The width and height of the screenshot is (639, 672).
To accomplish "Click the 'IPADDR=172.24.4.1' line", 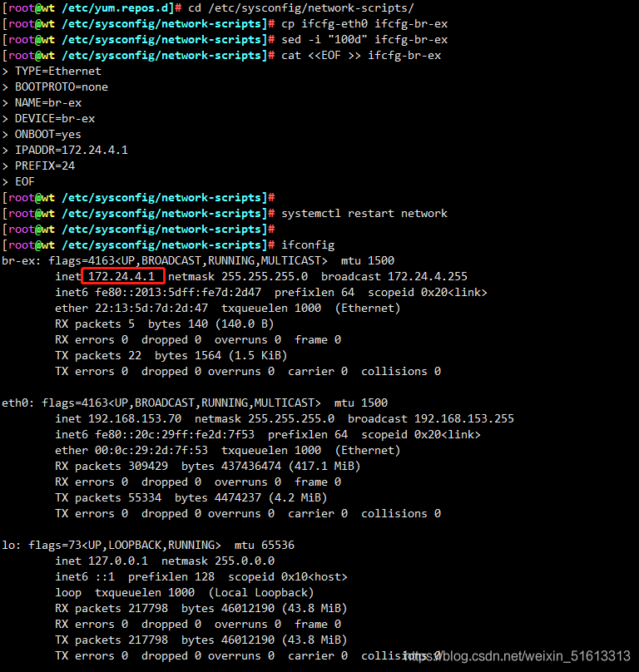I will tap(72, 150).
